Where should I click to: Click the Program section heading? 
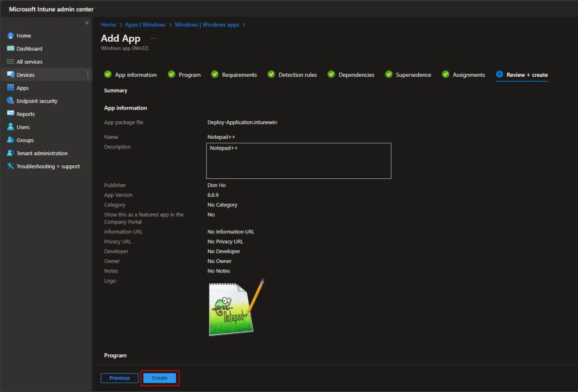[x=115, y=355]
